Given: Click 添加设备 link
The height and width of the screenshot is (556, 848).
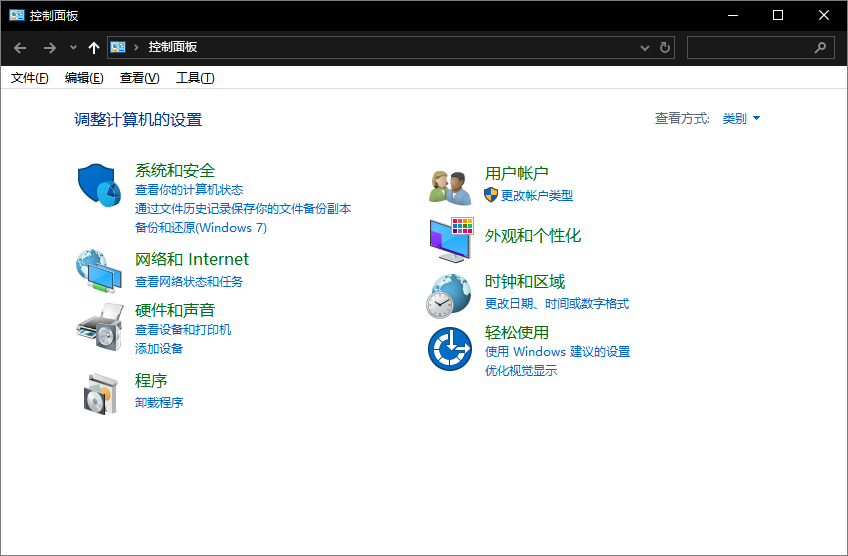Looking at the screenshot, I should point(158,349).
